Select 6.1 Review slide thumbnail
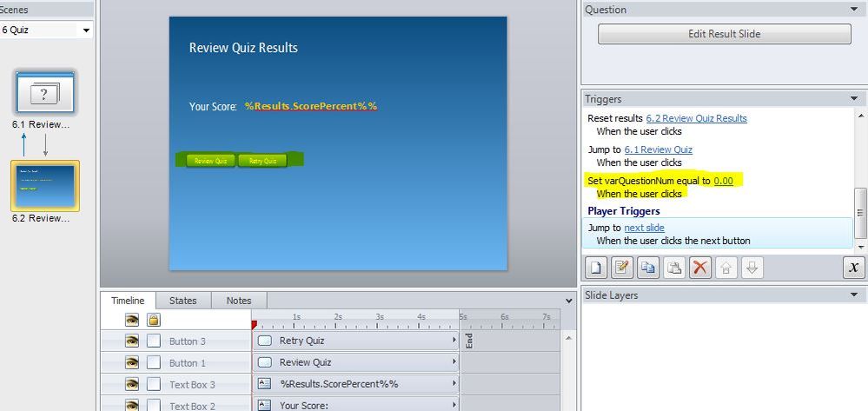 coord(45,92)
